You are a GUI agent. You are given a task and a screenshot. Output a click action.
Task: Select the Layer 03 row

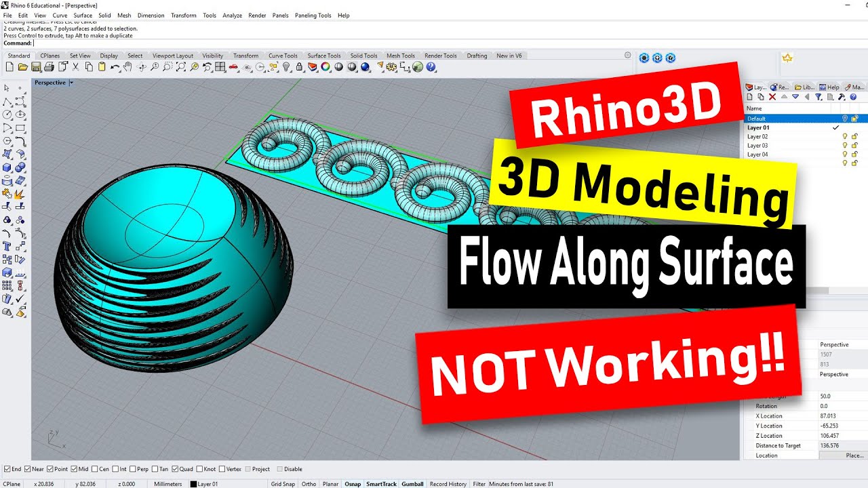pos(806,145)
